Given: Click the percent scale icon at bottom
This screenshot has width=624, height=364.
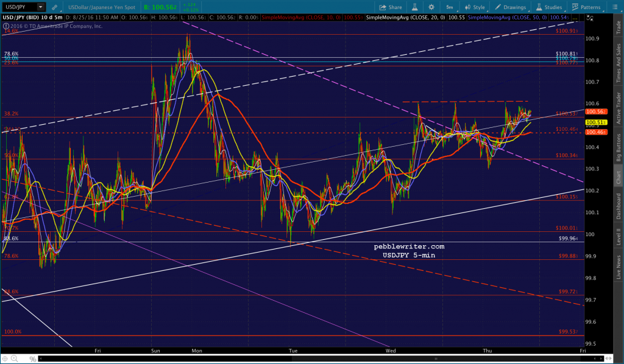Looking at the screenshot, I should [33, 359].
